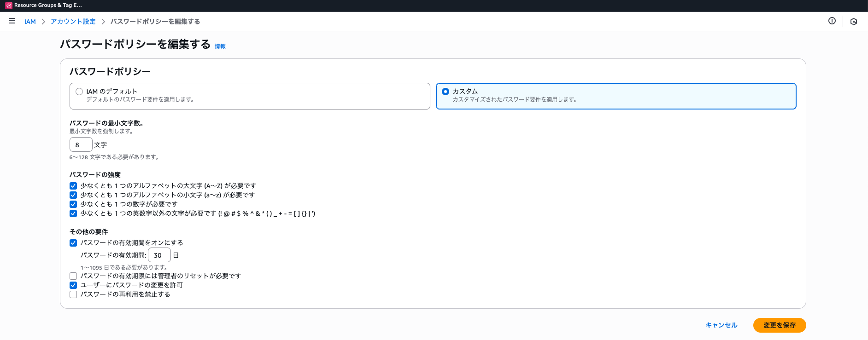Go to IAM breadcrumb link

pyautogui.click(x=30, y=22)
